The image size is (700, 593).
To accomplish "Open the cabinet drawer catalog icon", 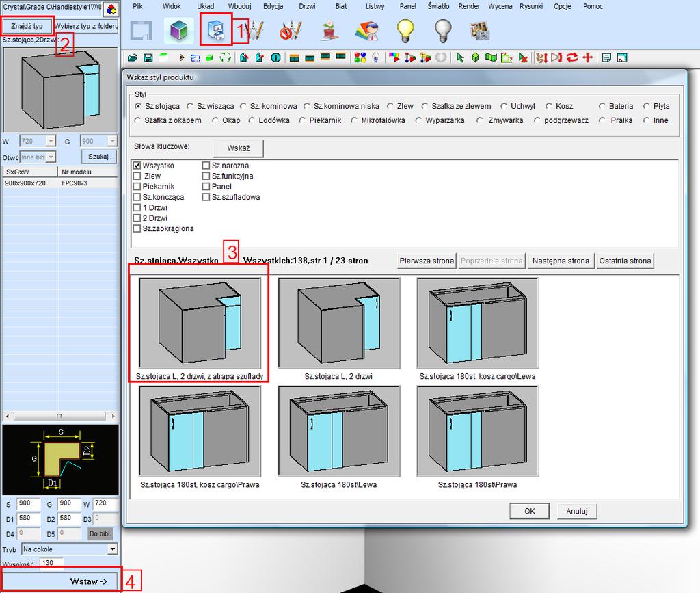I will pos(216,30).
